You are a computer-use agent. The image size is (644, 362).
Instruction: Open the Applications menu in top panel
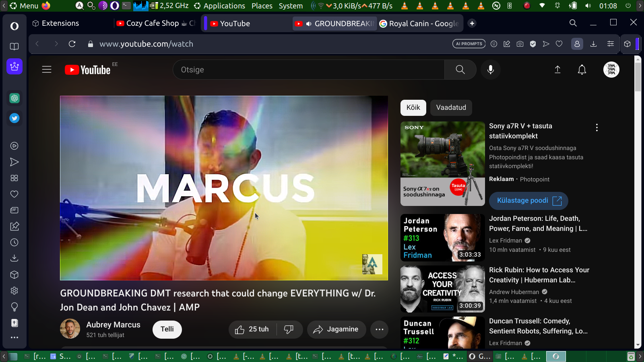coord(224,6)
